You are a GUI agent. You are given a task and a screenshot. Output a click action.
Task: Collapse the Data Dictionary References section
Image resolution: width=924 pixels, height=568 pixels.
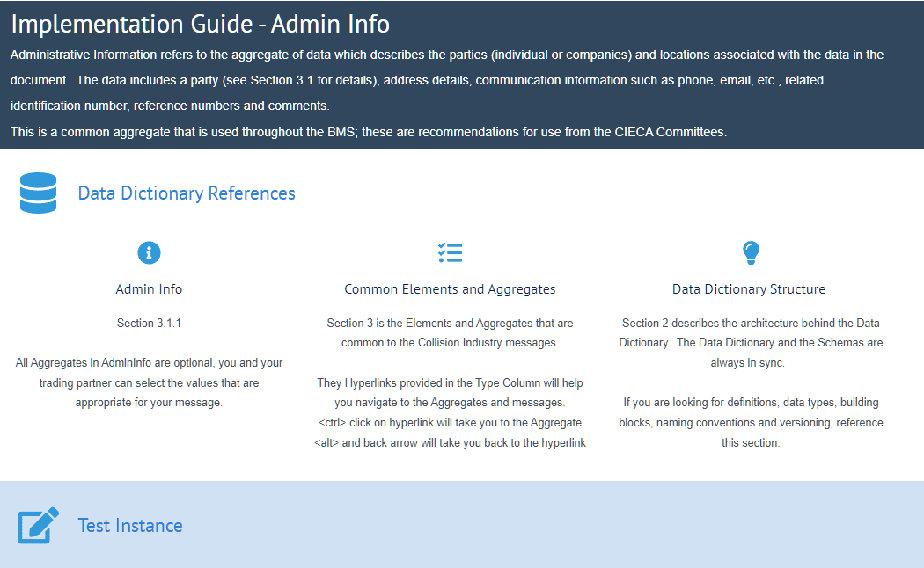coord(186,193)
